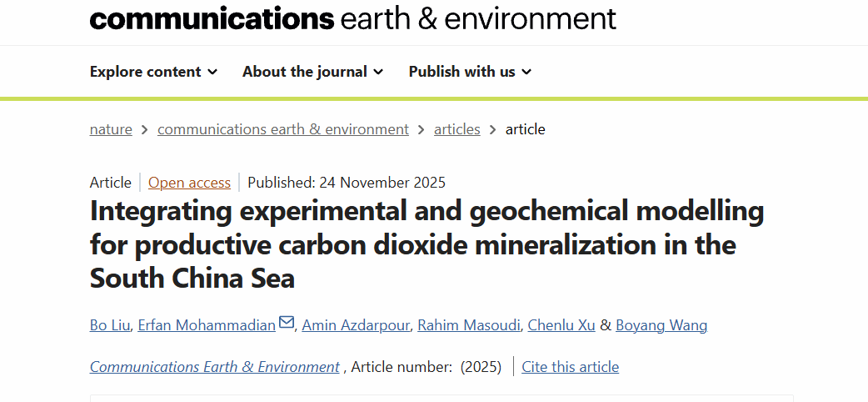
Task: Click the chevron arrow beside About the journal
Action: point(378,73)
